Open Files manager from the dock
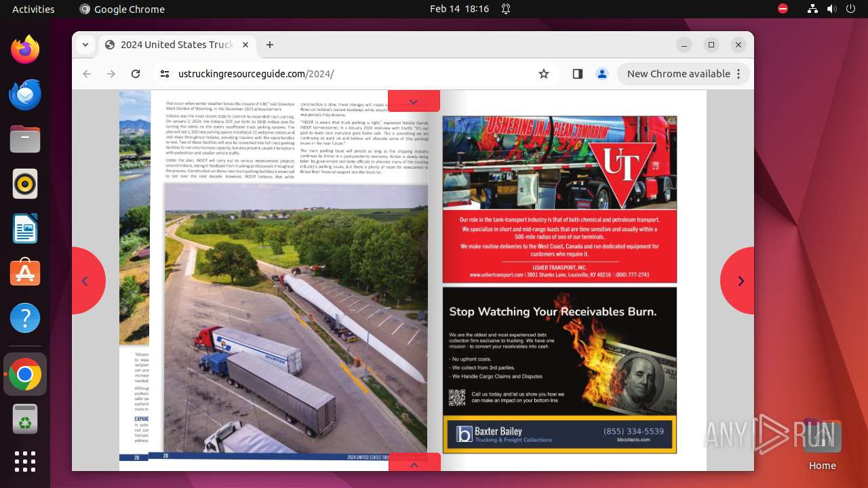The width and height of the screenshot is (868, 488). 25,140
